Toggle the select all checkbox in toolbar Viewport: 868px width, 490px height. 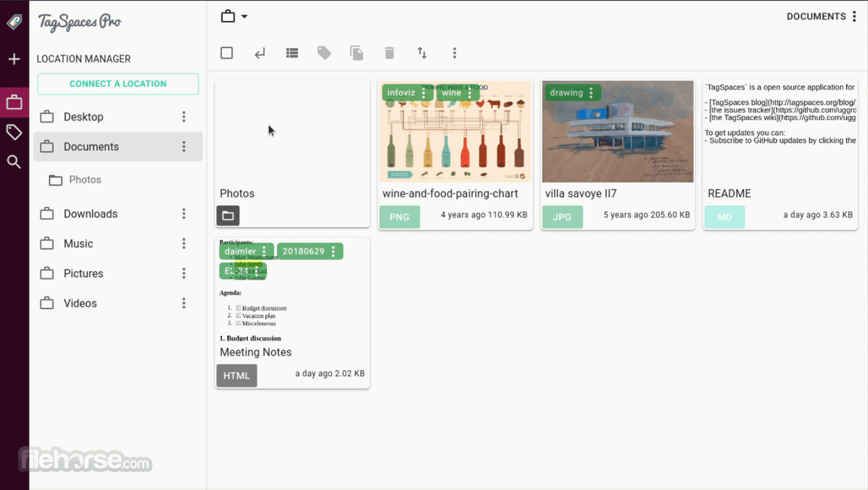[x=227, y=53]
